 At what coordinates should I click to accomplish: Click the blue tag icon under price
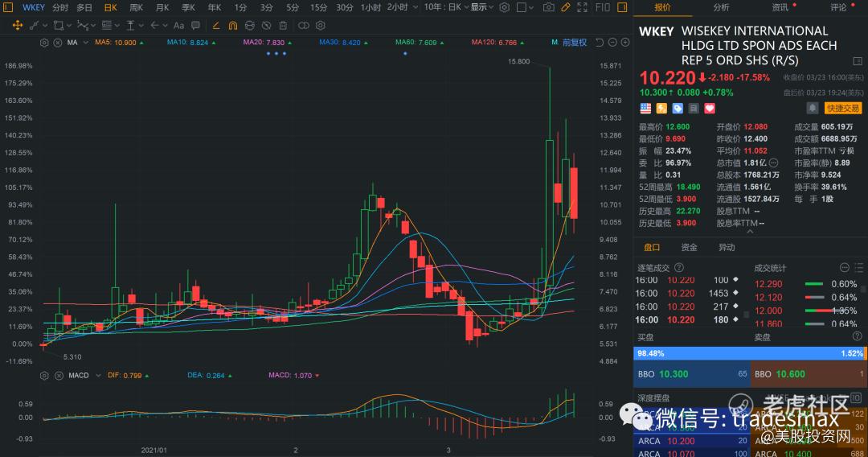678,109
